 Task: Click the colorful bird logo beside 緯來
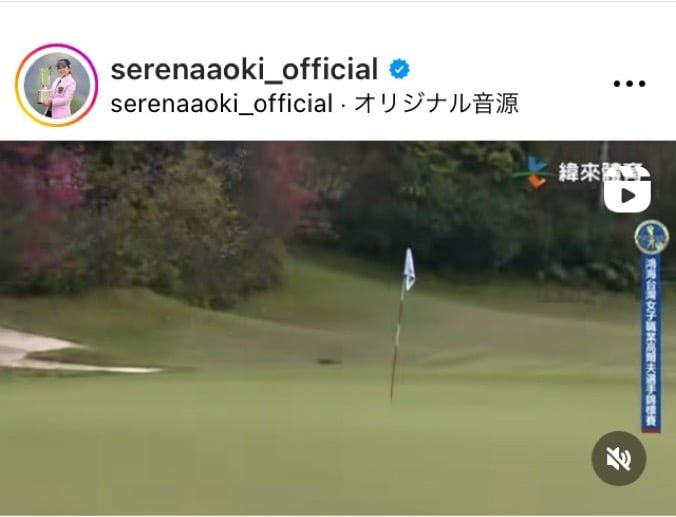coord(533,172)
